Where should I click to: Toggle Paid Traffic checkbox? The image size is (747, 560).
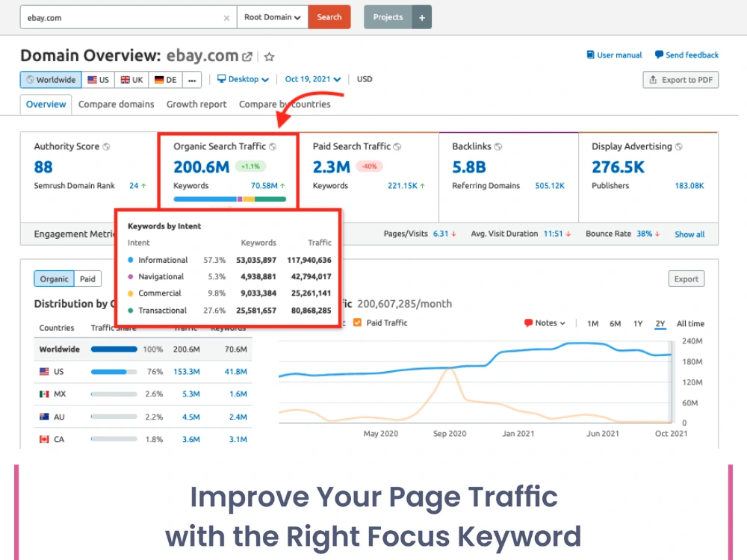(357, 323)
